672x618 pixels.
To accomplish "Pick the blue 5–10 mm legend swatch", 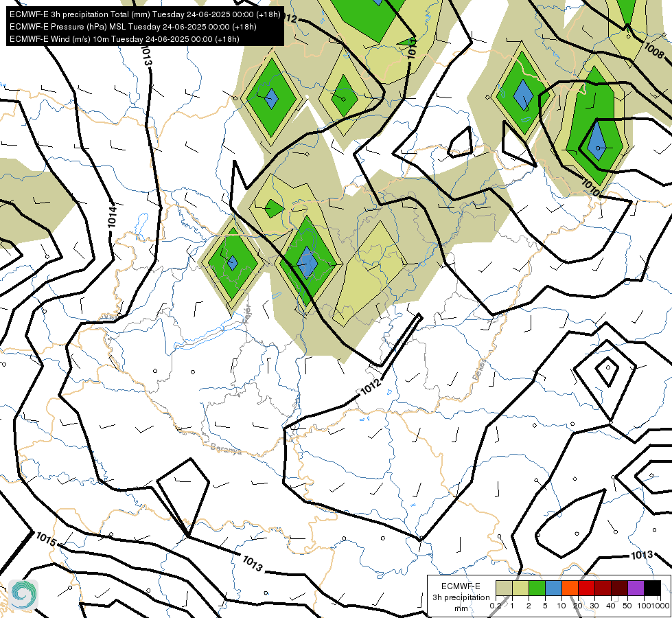I will pos(553,588).
